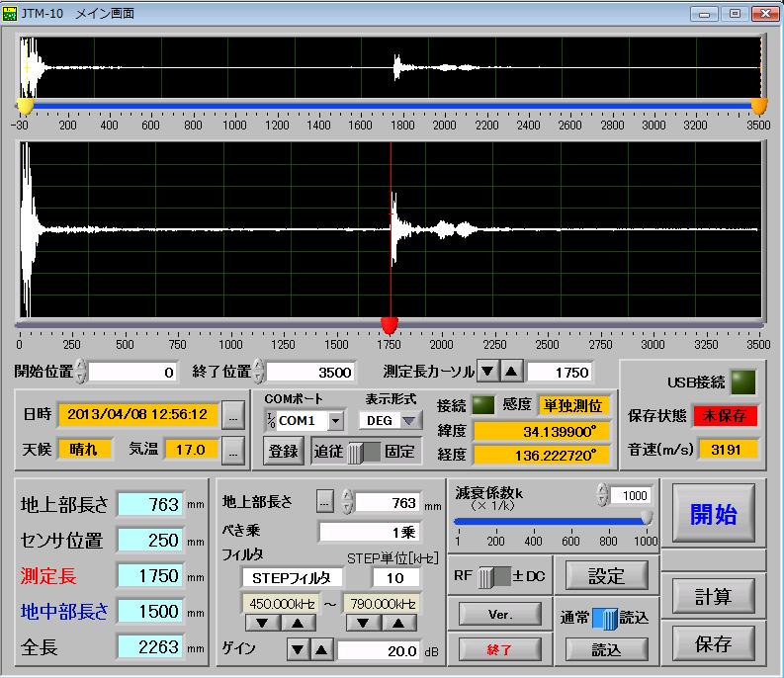Screen dimensions: 784x678
Task: Click the 音速 3191 value
Action: (728, 450)
